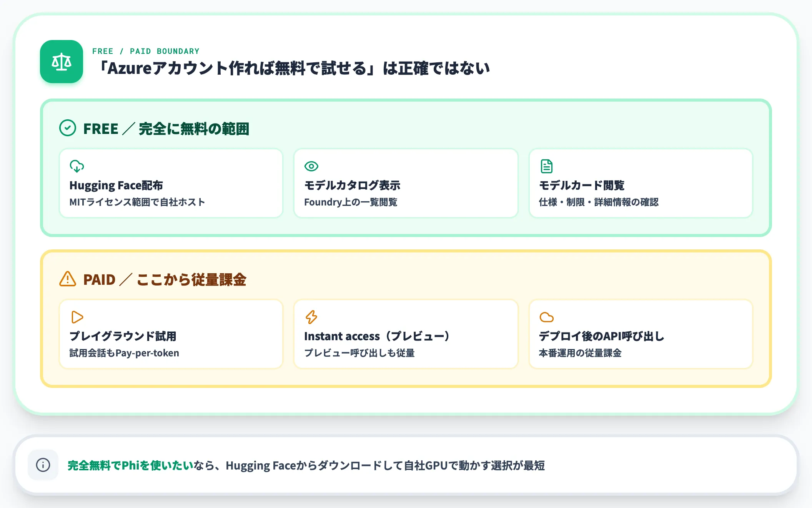
Task: Click the eye icon above モデルカタログ表示
Action: point(311,166)
